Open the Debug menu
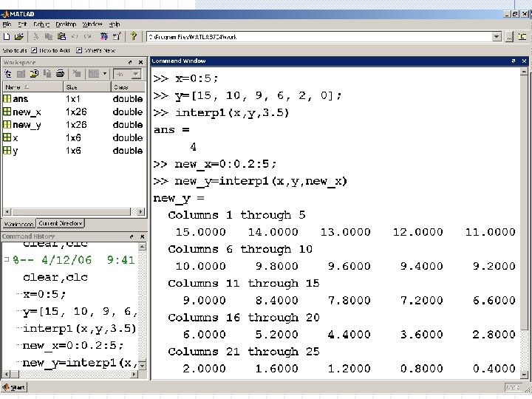Image resolution: width=532 pixels, height=399 pixels. point(41,24)
